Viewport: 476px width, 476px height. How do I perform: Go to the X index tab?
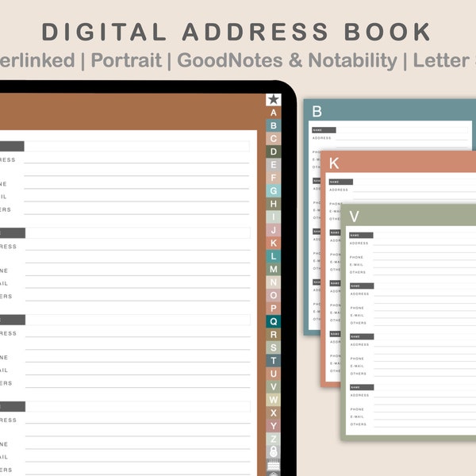[273, 413]
